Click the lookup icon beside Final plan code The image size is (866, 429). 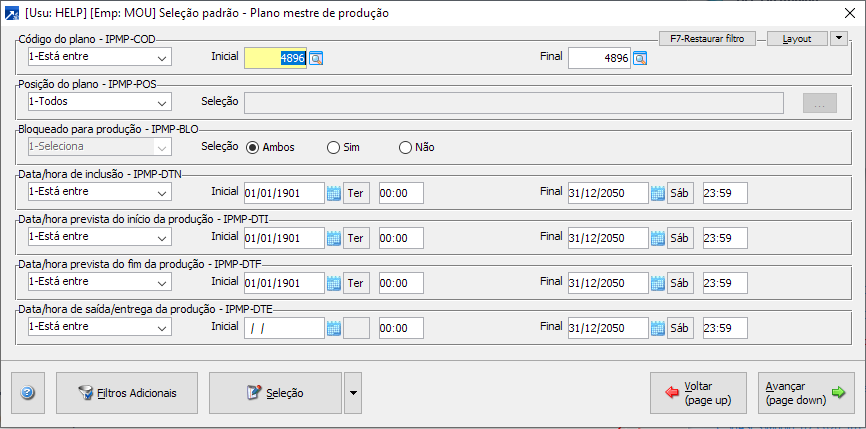[x=640, y=59]
